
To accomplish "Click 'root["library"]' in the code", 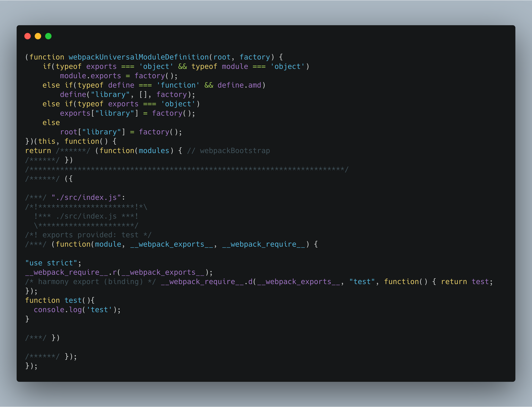I will (x=93, y=132).
